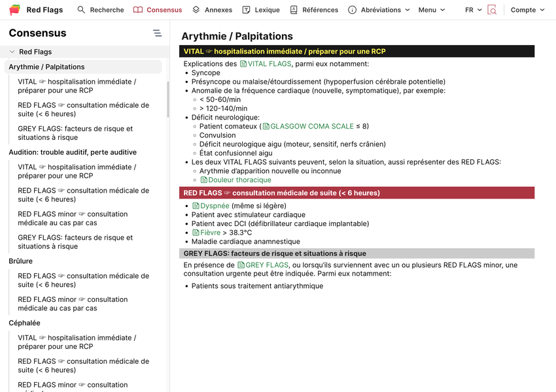The width and height of the screenshot is (556, 392).
Task: Click the page search icon next to FR
Action: [x=492, y=10]
